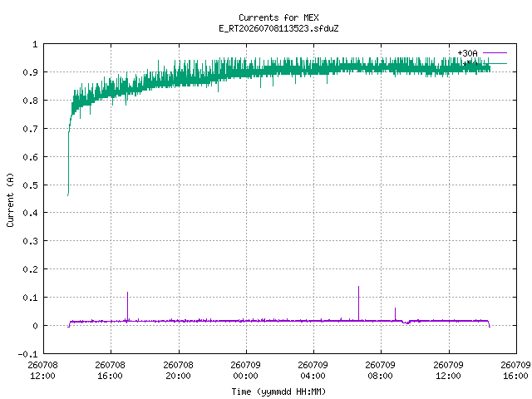Click the y-axis tick label "0.1"

coord(30,298)
